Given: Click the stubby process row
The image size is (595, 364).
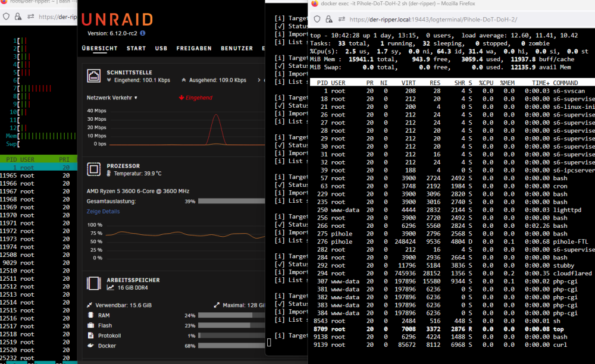Looking at the screenshot, I should click(452, 265).
